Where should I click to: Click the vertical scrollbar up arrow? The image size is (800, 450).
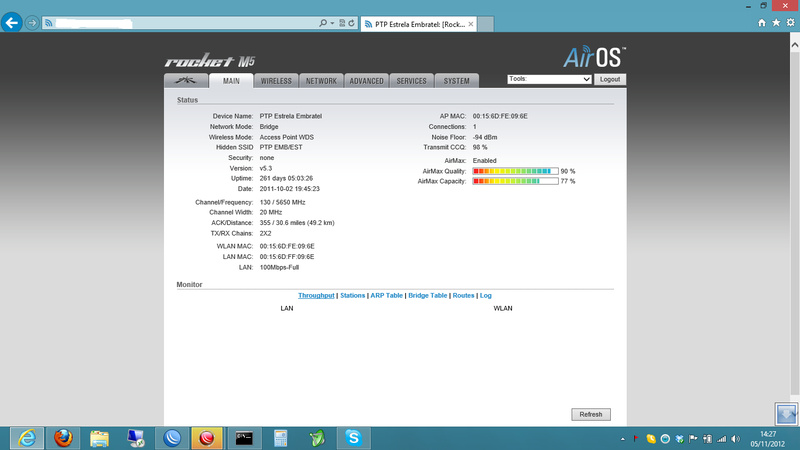795,45
